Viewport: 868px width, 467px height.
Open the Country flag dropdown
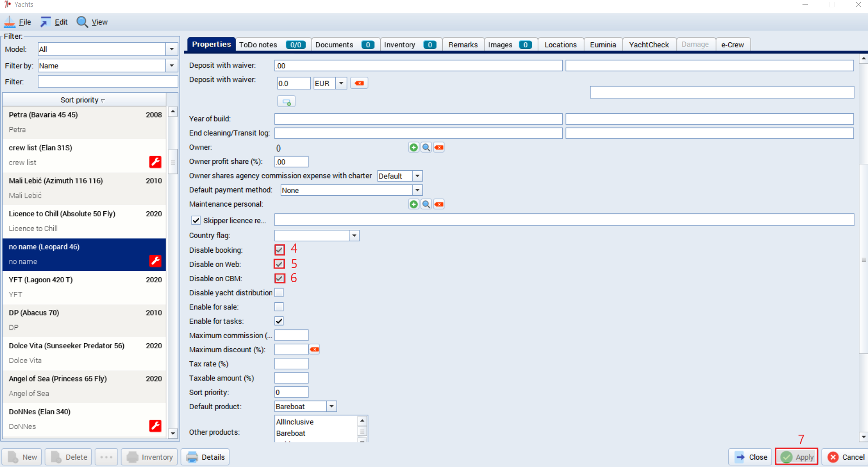[x=354, y=235]
